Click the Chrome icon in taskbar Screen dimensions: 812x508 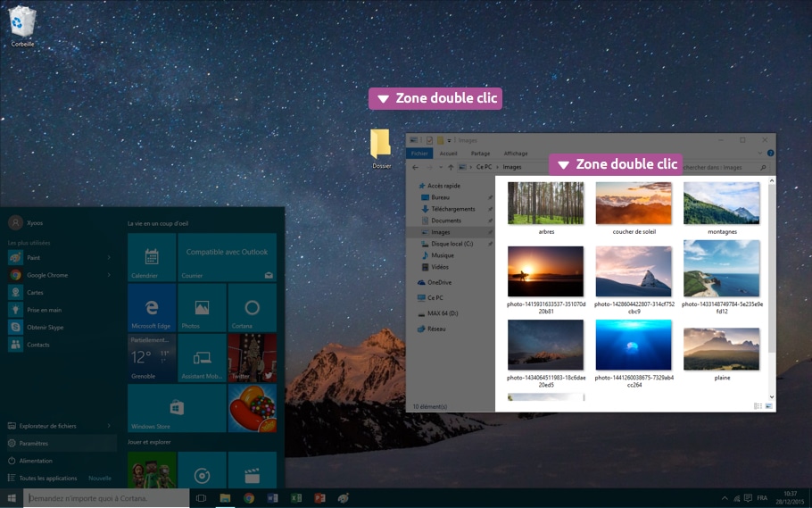point(249,497)
